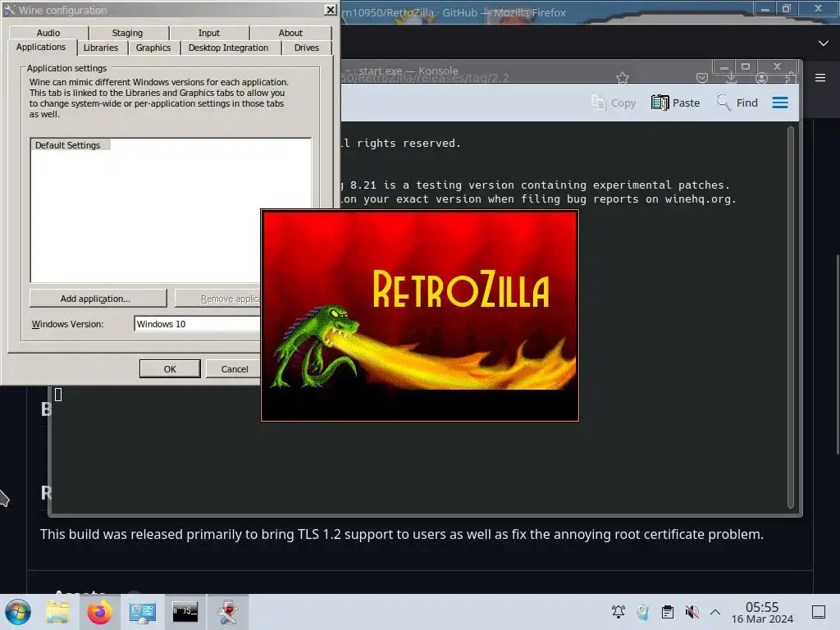Bookmark page with Firefox star icon
This screenshot has width=840, height=630.
tap(622, 78)
